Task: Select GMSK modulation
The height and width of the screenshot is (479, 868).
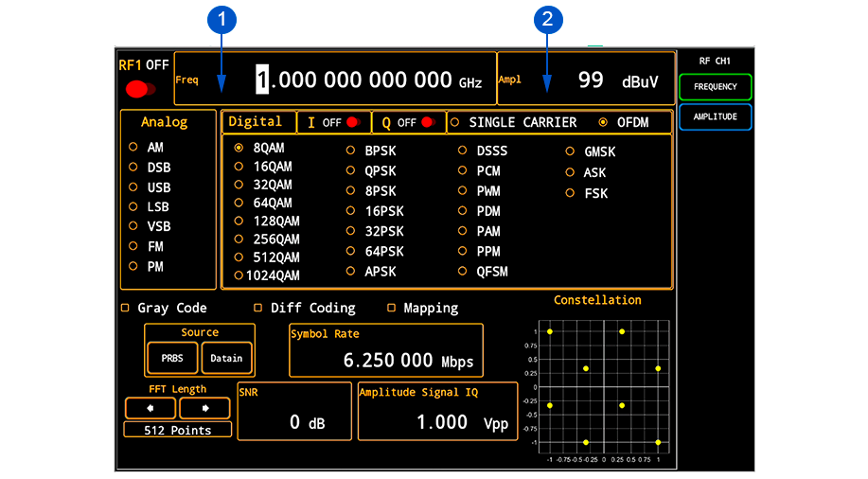Action: pos(570,151)
